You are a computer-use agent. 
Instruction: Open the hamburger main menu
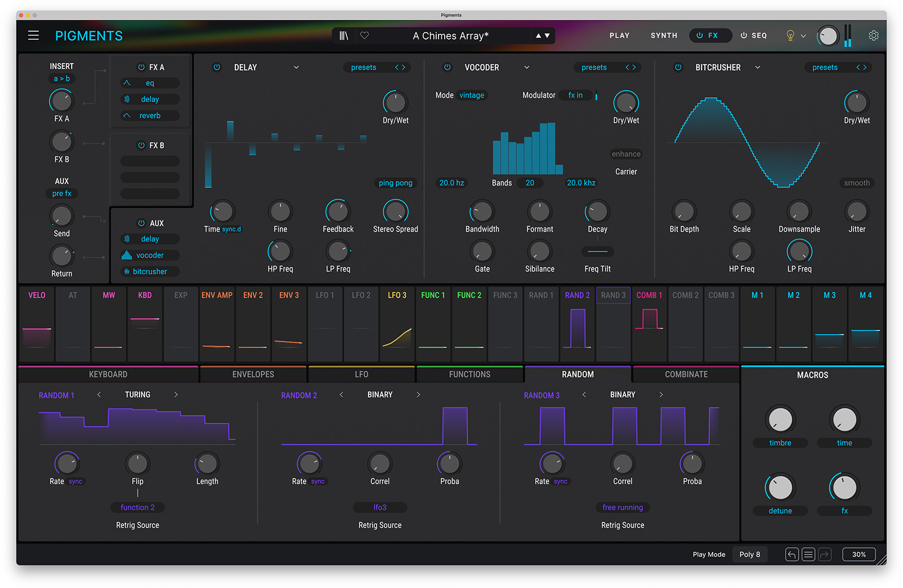point(33,36)
